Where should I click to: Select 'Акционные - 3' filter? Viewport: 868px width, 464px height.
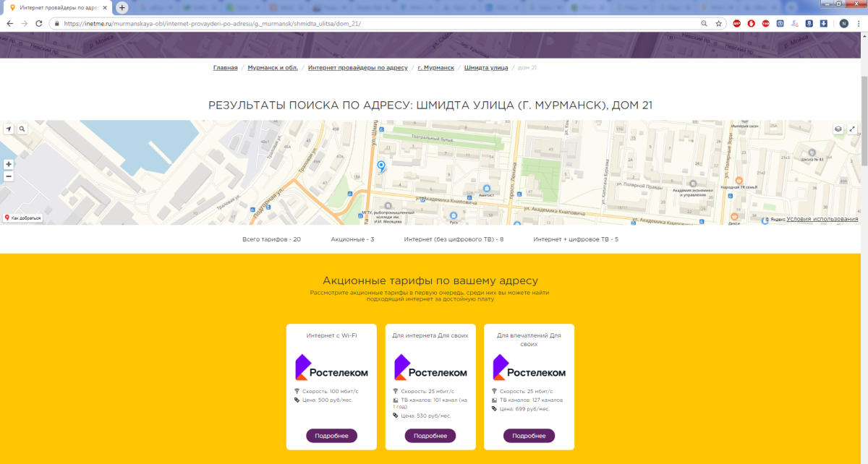352,239
